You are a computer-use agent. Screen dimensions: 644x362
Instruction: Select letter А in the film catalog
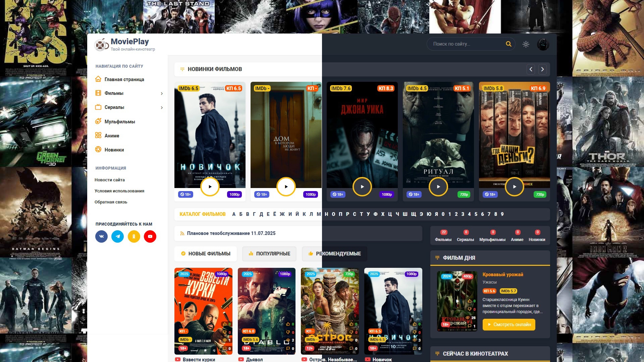coord(234,214)
